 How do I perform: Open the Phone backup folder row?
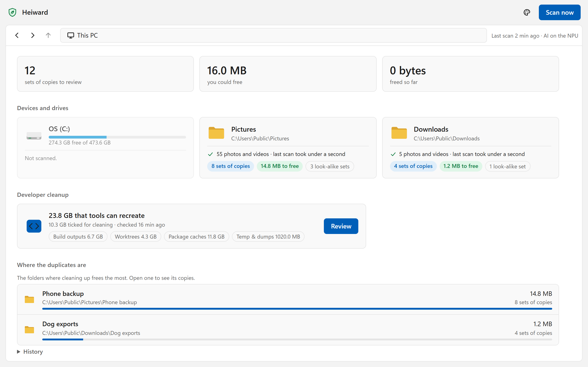288,300
